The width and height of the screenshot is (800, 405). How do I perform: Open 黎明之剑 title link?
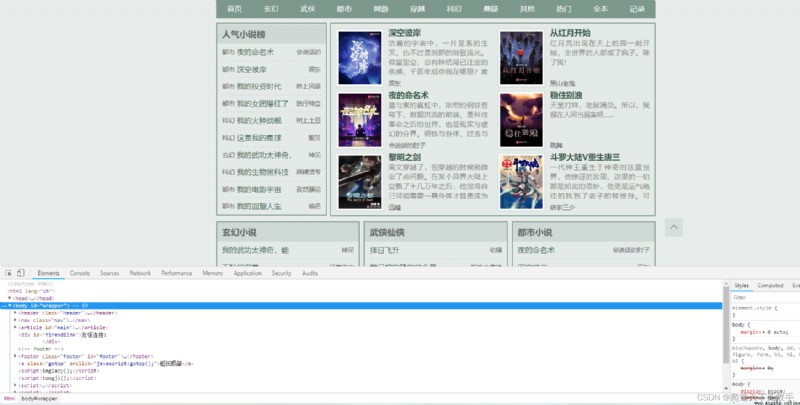[x=405, y=157]
